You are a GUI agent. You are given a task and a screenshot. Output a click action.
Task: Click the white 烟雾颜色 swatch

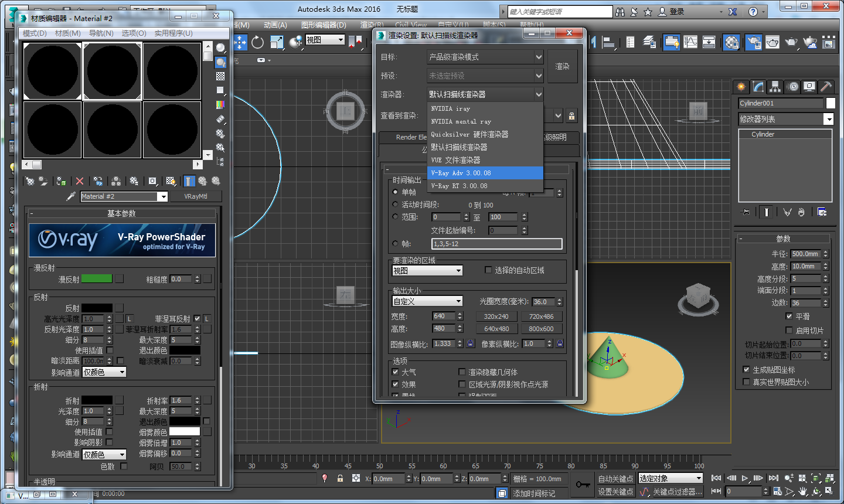(185, 432)
